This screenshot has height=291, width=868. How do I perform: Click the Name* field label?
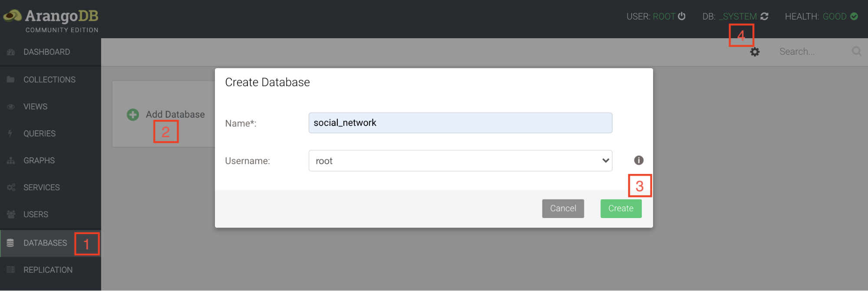click(x=241, y=123)
